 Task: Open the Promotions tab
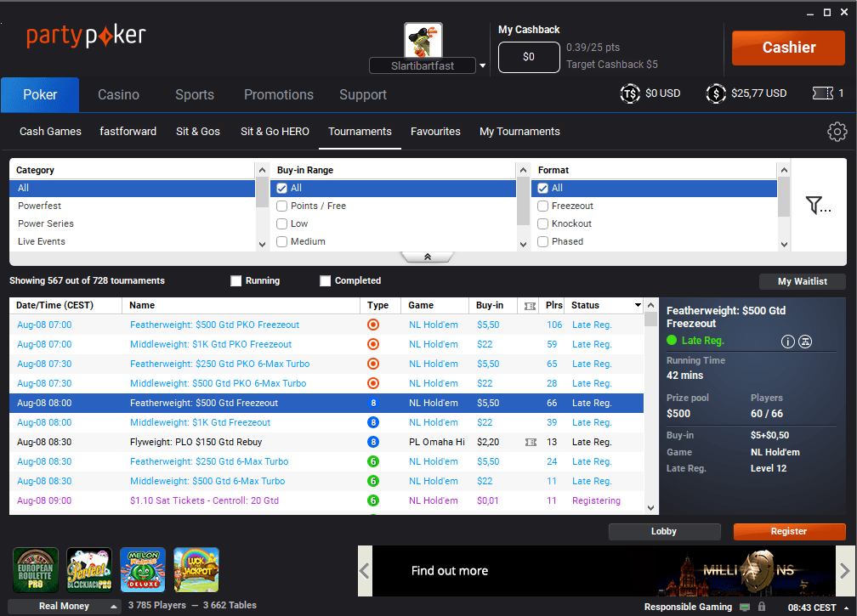click(279, 95)
